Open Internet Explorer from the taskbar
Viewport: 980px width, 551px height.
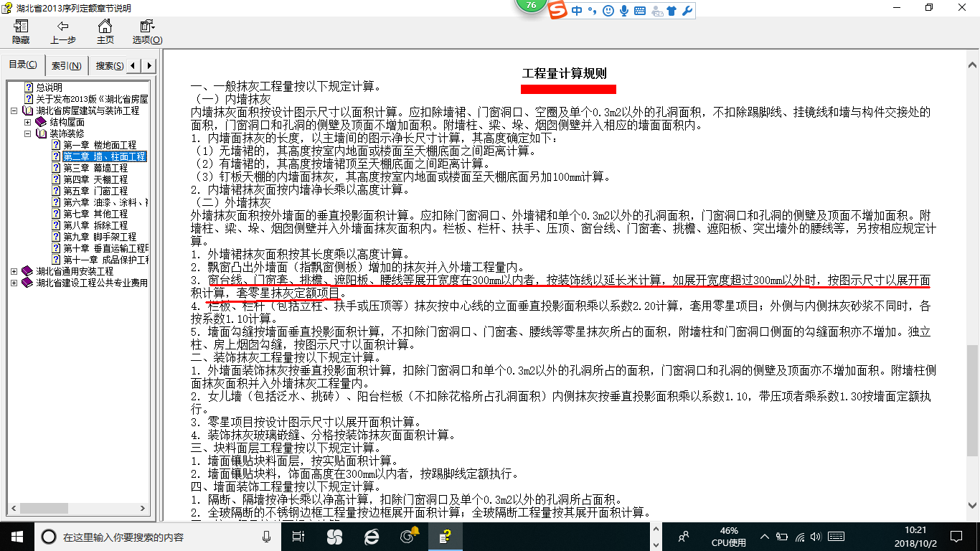[371, 536]
